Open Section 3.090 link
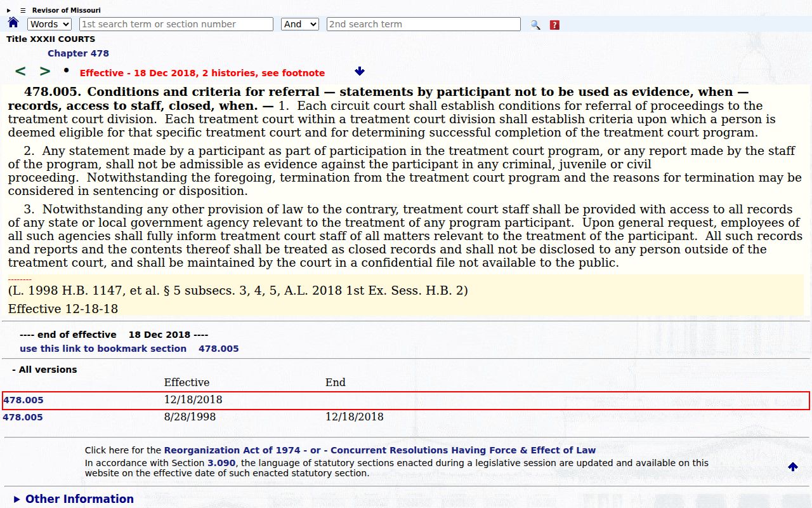812x508 pixels. coord(221,463)
